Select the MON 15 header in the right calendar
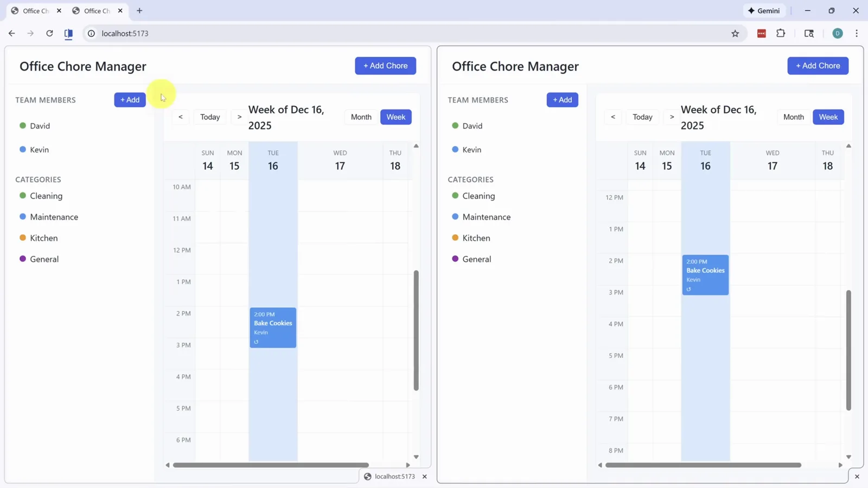This screenshot has height=488, width=868. [x=667, y=160]
